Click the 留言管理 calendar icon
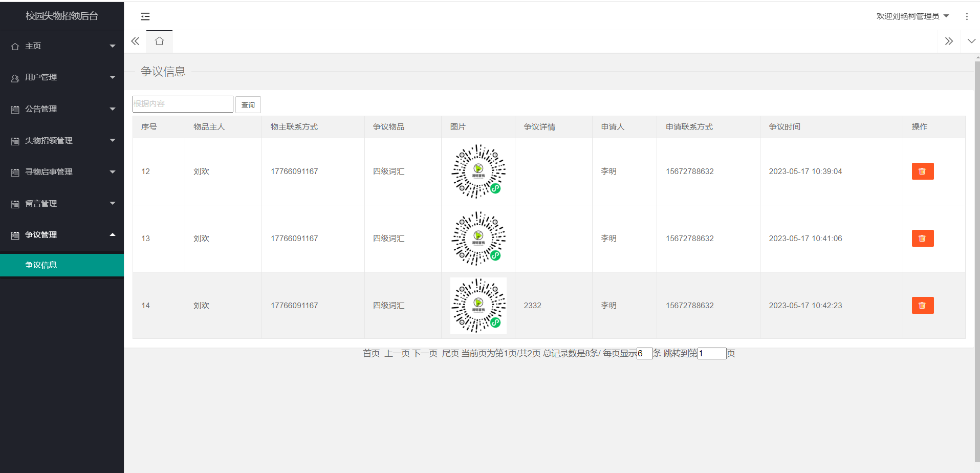980x473 pixels. [15, 204]
